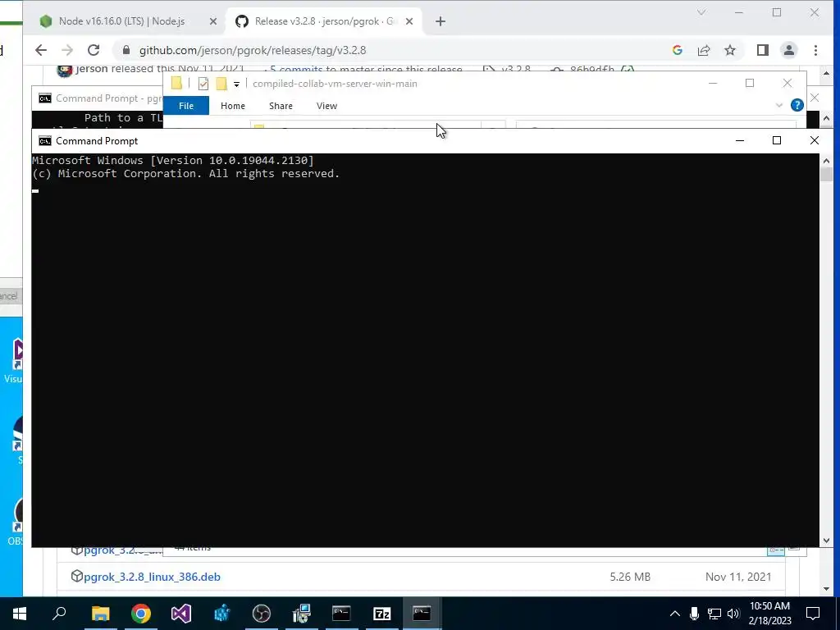Reload the GitHub release page
This screenshot has height=630, width=840.
pyautogui.click(x=94, y=50)
